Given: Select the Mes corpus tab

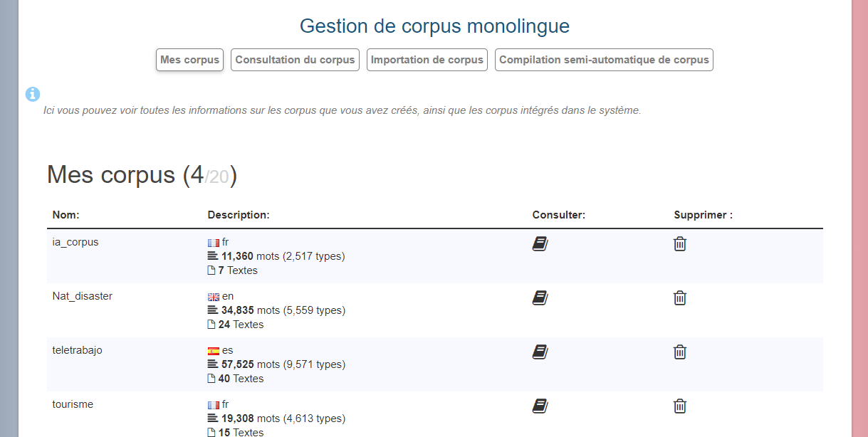Looking at the screenshot, I should [x=189, y=60].
